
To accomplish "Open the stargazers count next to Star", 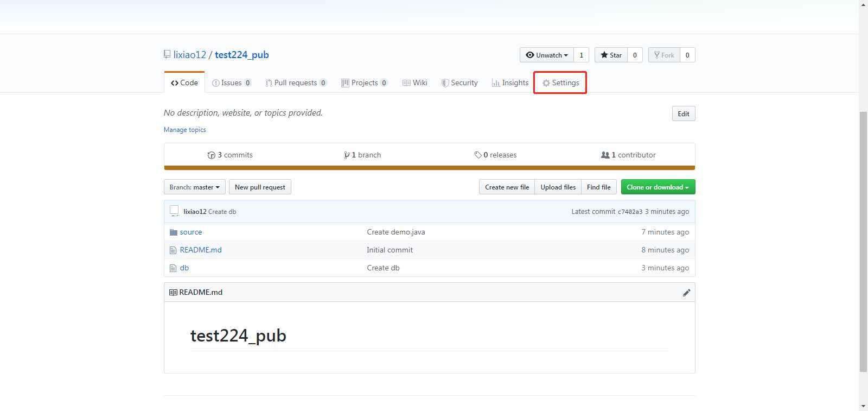I will [635, 55].
